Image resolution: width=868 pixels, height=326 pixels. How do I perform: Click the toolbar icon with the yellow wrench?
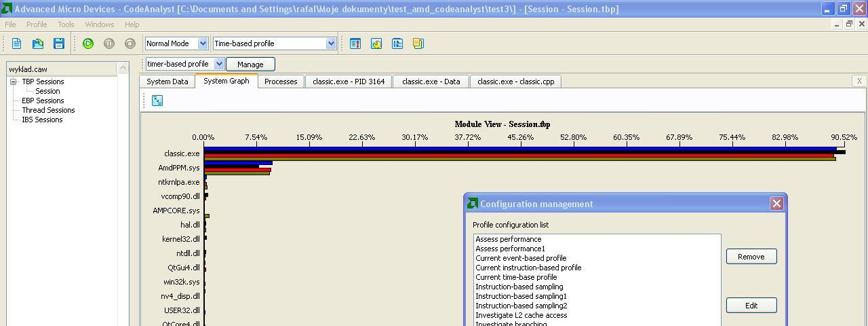[376, 43]
